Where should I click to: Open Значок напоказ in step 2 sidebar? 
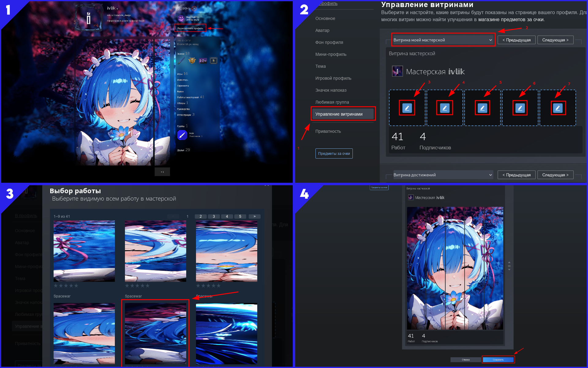(x=331, y=90)
